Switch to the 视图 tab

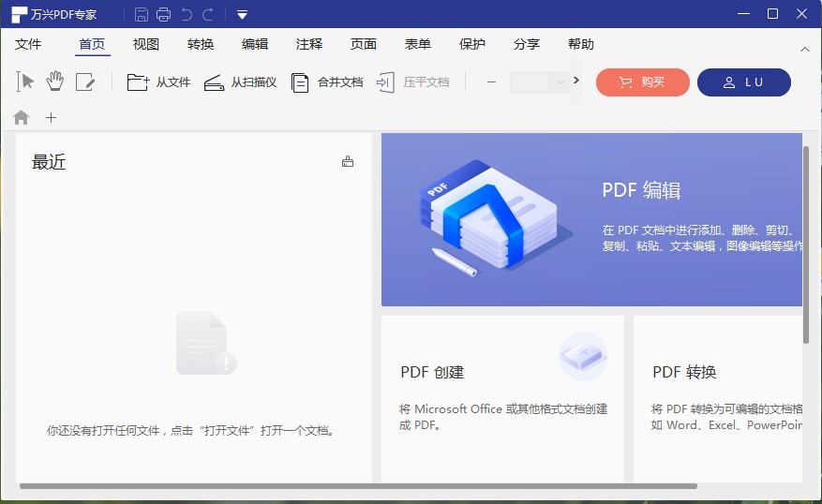[x=146, y=45]
